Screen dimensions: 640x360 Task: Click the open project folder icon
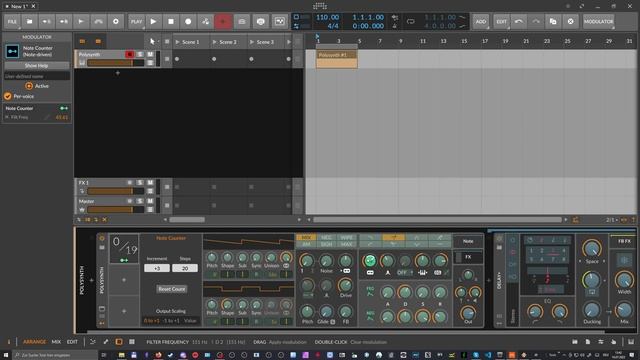pyautogui.click(x=29, y=21)
